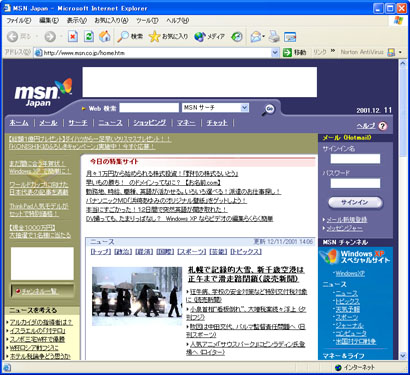Open the ファイル menu
Image resolution: width=410 pixels, height=375 pixels.
(x=18, y=21)
